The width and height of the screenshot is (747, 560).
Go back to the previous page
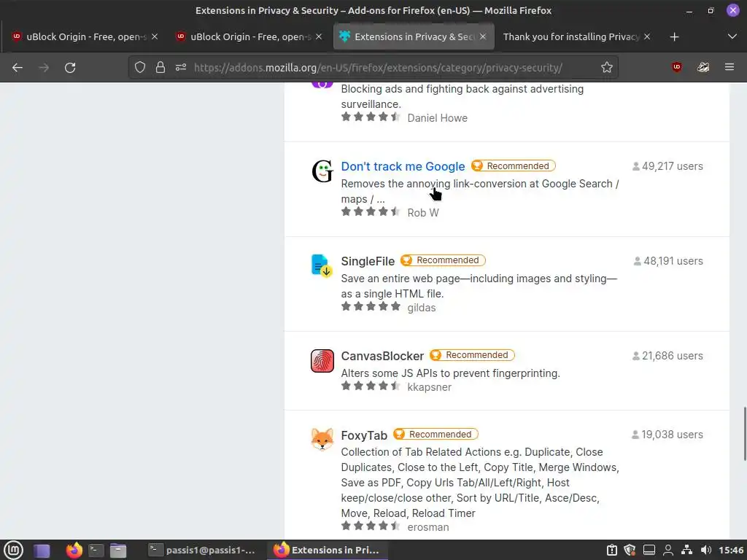point(18,68)
